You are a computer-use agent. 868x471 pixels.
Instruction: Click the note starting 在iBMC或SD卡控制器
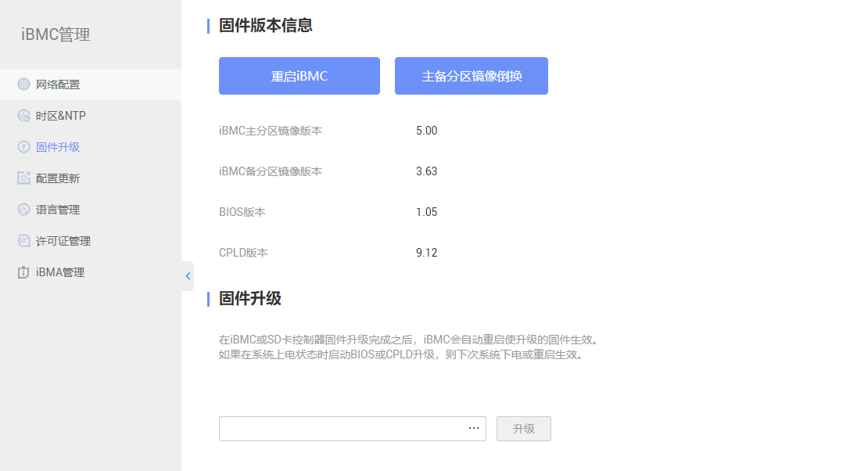411,340
